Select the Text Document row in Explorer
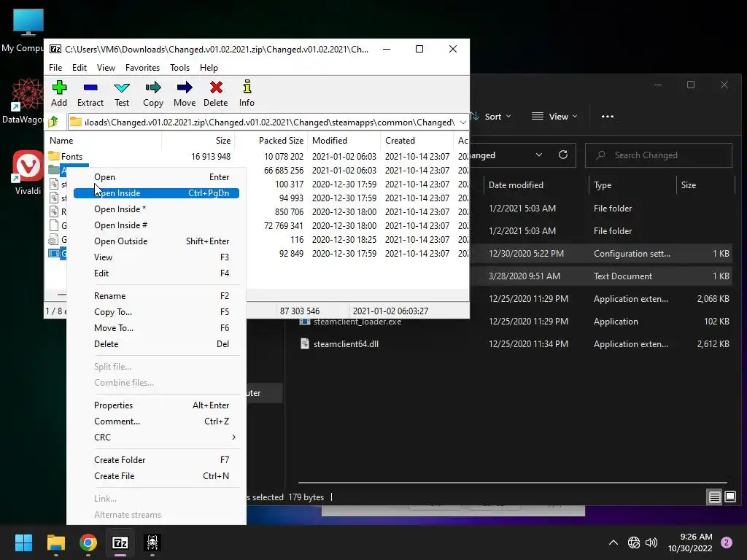The width and height of the screenshot is (747, 560). click(601, 276)
